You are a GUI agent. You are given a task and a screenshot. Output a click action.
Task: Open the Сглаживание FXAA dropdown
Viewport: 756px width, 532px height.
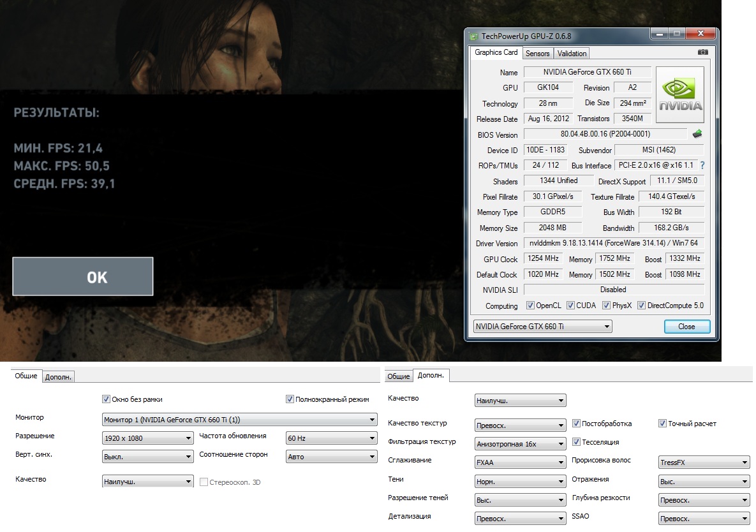[520, 462]
